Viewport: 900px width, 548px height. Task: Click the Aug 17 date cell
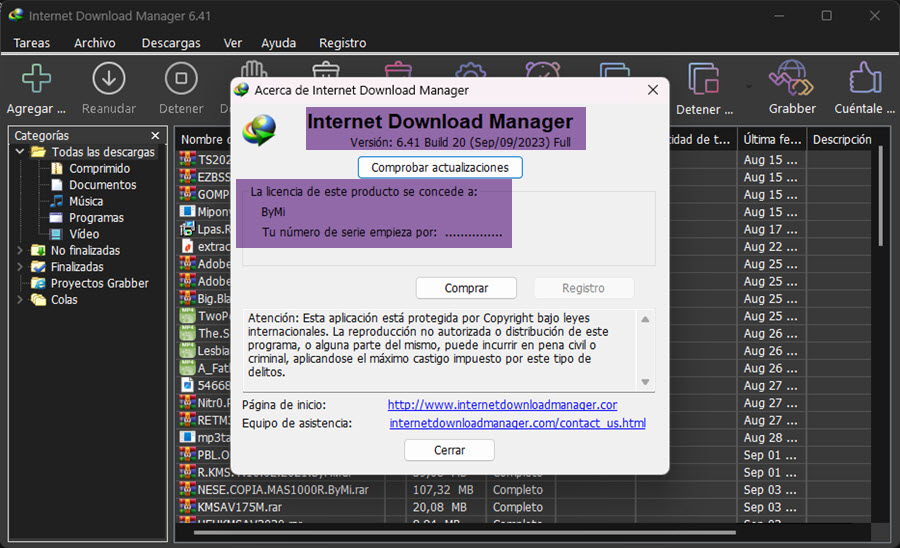point(770,230)
